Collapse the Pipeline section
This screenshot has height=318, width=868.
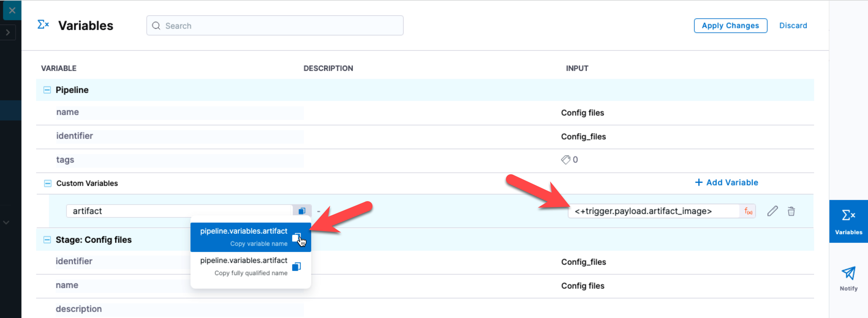47,90
